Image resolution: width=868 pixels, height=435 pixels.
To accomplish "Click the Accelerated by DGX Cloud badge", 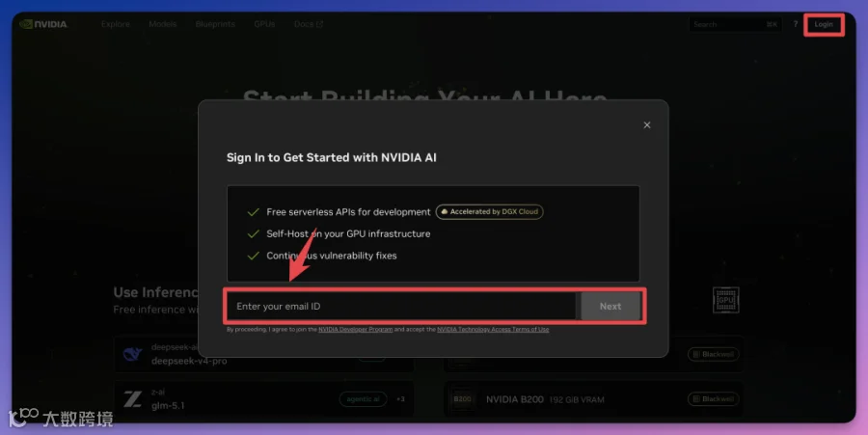I will pos(489,212).
